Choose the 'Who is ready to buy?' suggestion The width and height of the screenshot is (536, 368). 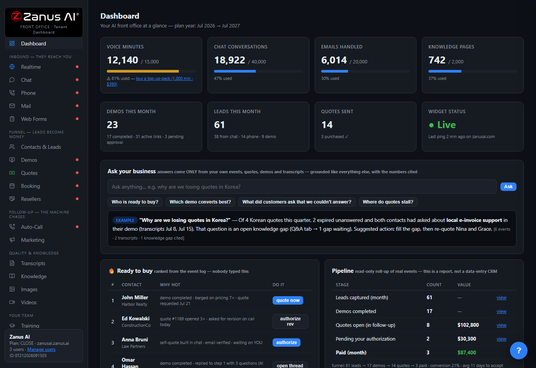pyautogui.click(x=135, y=202)
